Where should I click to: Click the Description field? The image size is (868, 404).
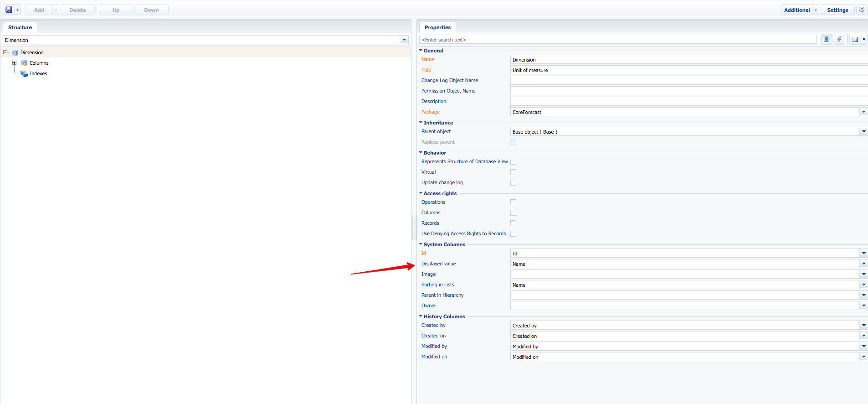(689, 102)
